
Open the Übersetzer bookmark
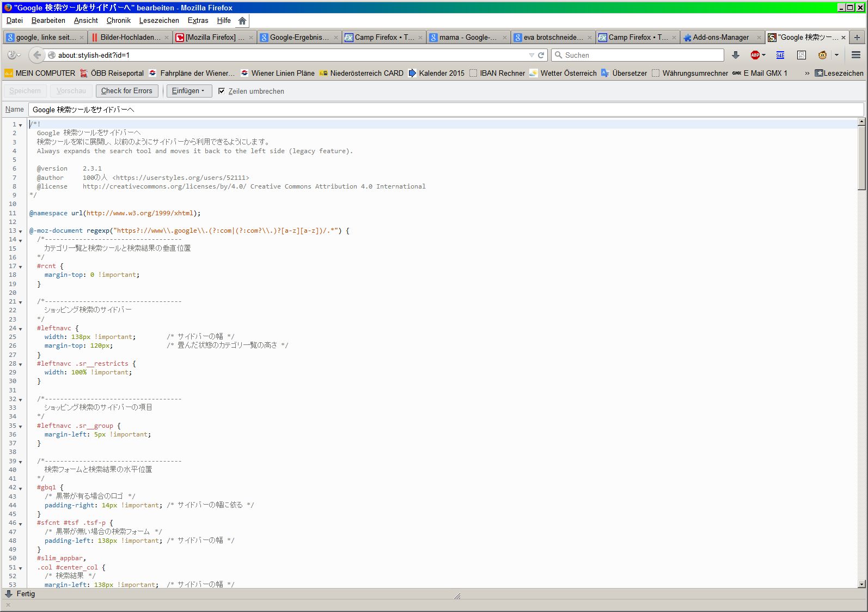tap(624, 73)
